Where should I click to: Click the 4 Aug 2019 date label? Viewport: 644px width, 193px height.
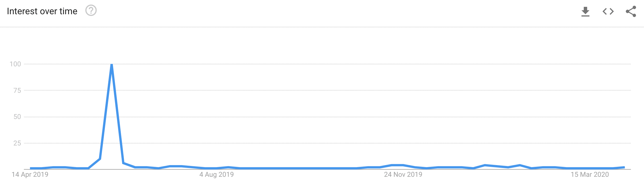(217, 174)
